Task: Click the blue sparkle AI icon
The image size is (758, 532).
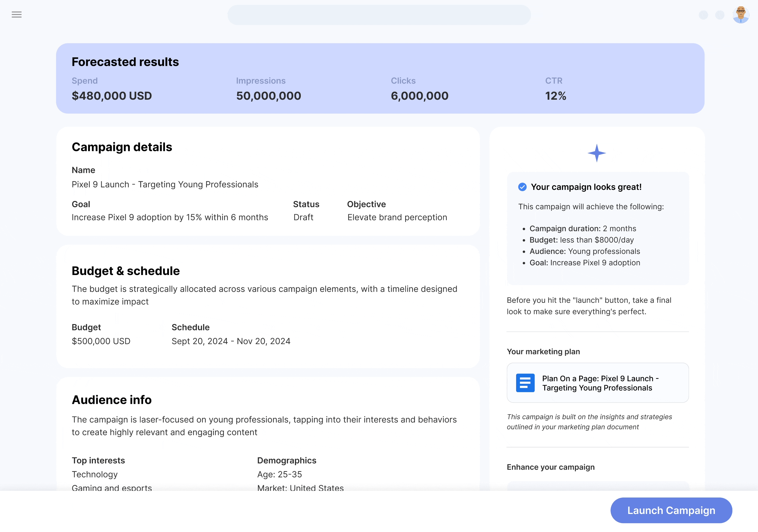Action: click(x=597, y=153)
